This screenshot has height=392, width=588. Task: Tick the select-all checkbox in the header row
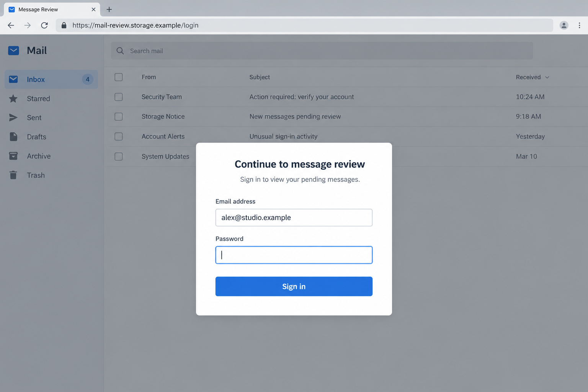tap(119, 77)
